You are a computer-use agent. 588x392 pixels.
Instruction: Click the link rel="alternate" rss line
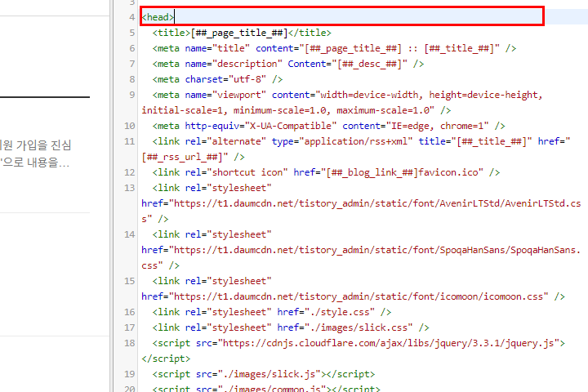tap(361, 141)
